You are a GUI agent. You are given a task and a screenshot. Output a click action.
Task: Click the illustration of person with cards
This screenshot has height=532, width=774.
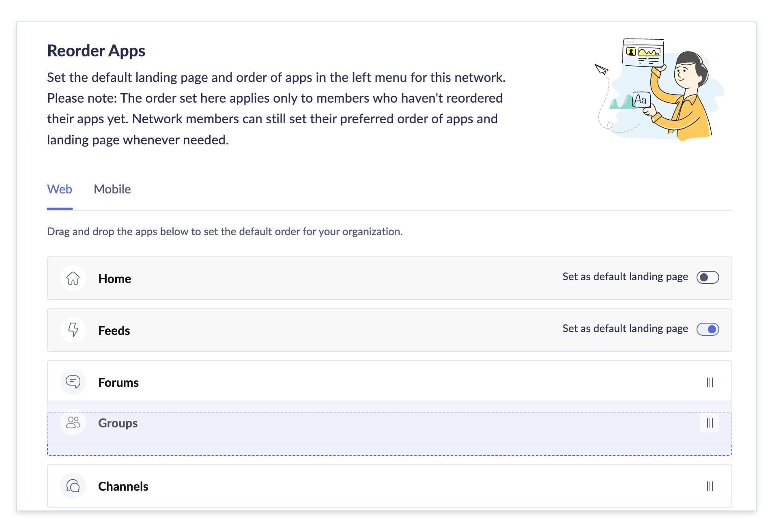[659, 89]
